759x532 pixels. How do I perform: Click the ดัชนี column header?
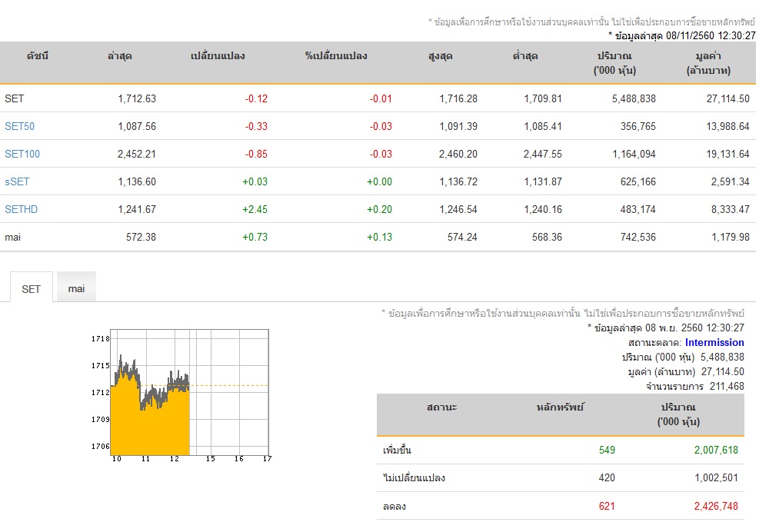(x=37, y=56)
